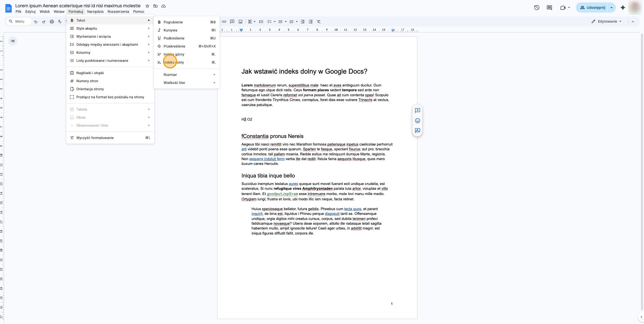
Task: Click the undo arrow in the toolbar
Action: click(x=36, y=22)
